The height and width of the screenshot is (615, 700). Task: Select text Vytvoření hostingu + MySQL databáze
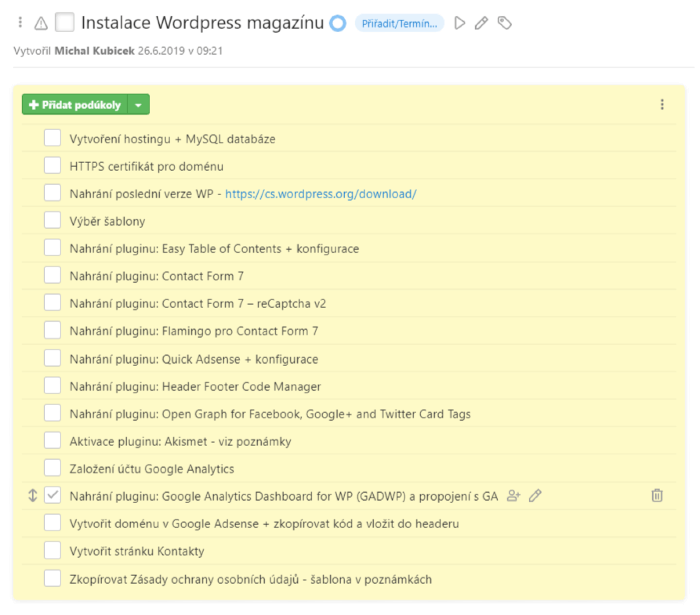(x=173, y=139)
